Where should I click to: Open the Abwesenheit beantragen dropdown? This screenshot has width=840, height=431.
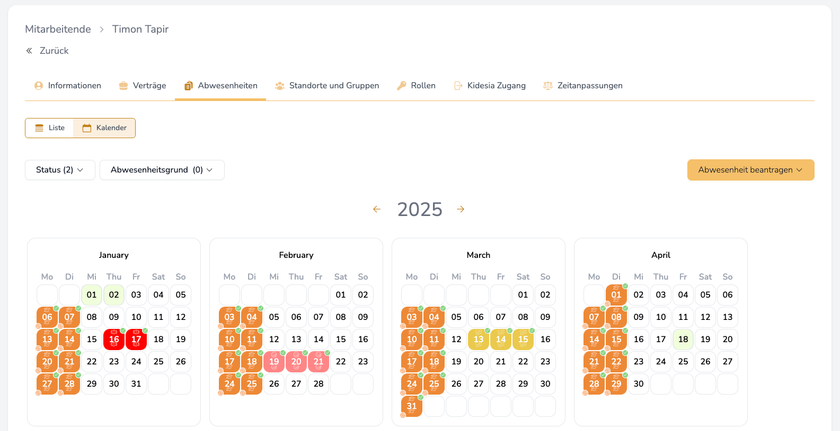pos(750,170)
